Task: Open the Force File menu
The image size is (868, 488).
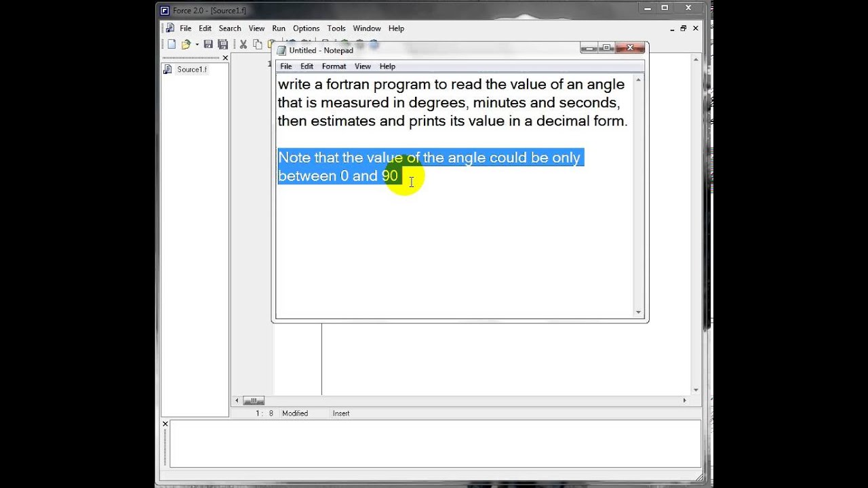Action: click(x=185, y=28)
